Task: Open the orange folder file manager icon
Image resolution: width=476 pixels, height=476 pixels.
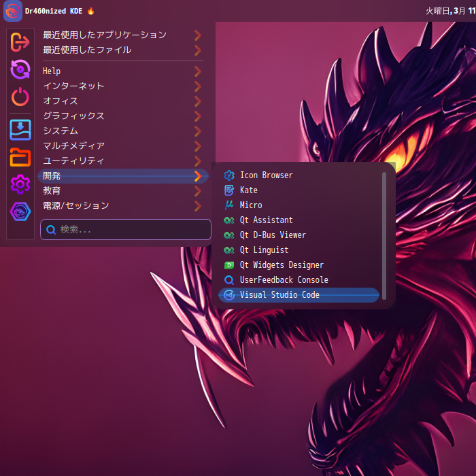Action: click(20, 157)
